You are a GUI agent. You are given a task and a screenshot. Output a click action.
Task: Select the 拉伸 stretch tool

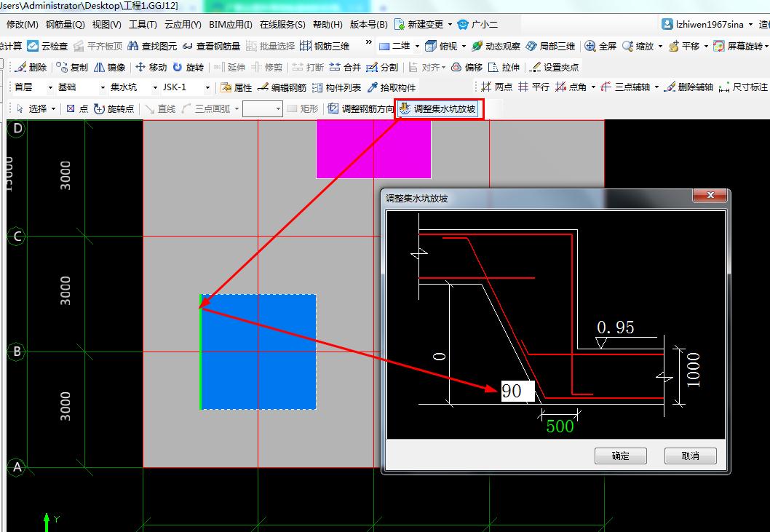504,67
